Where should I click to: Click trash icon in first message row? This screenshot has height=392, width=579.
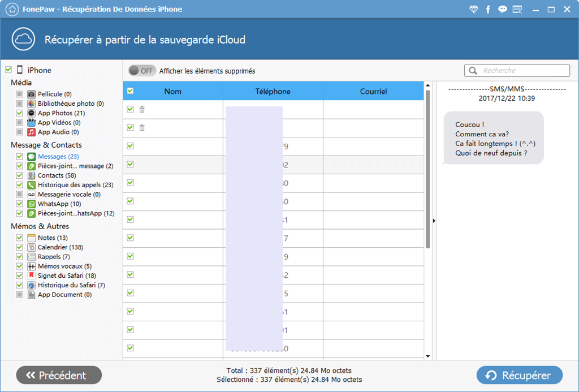point(142,109)
